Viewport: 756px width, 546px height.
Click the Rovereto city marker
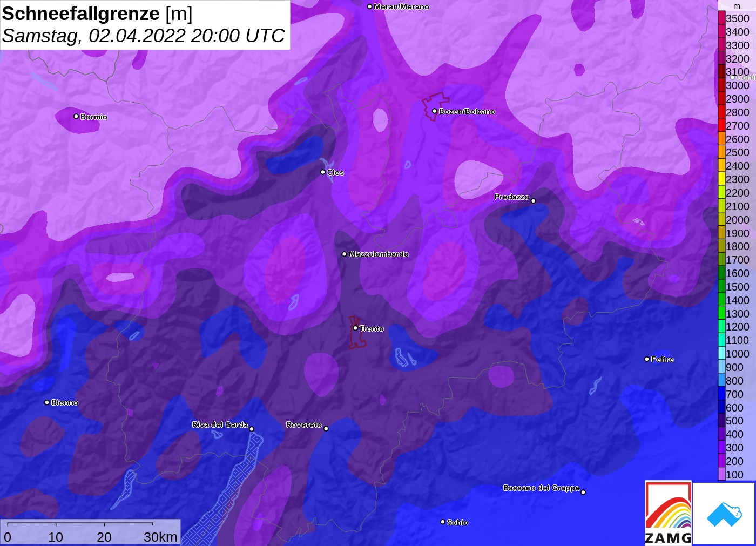click(326, 428)
